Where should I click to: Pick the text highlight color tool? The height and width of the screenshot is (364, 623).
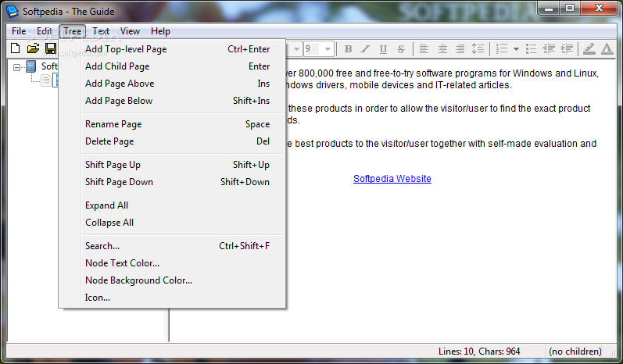pos(589,49)
